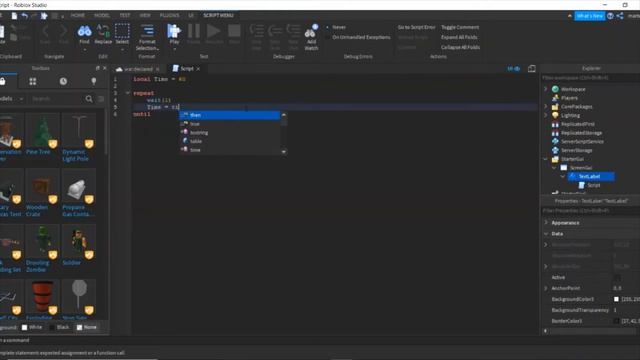Click the BorderColor3 dark color swatch
This screenshot has width=640, height=360.
[x=616, y=321]
